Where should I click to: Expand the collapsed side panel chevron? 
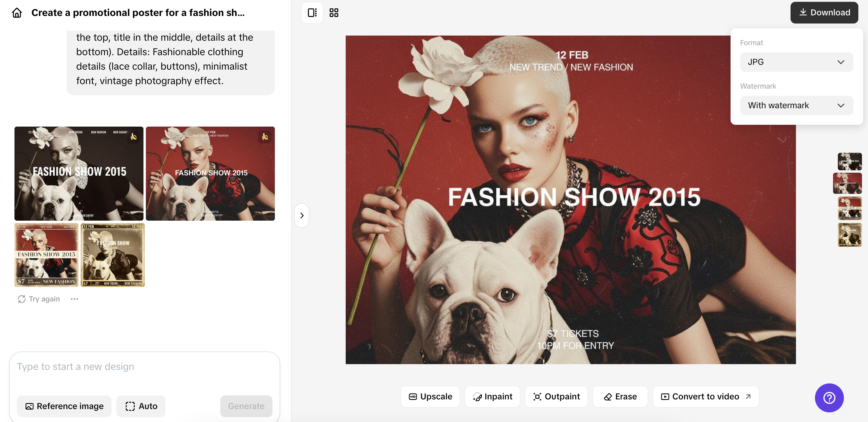click(x=301, y=216)
